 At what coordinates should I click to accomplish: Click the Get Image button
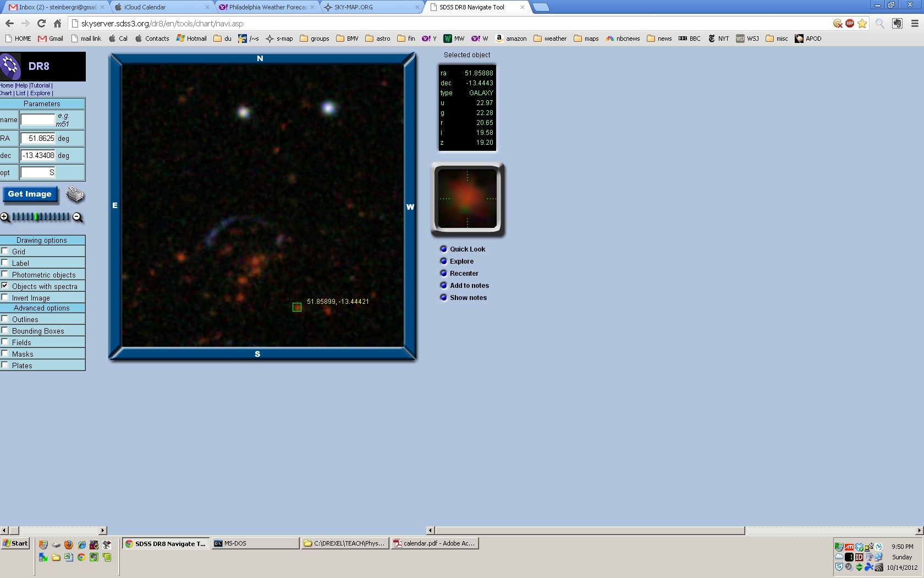pos(30,194)
